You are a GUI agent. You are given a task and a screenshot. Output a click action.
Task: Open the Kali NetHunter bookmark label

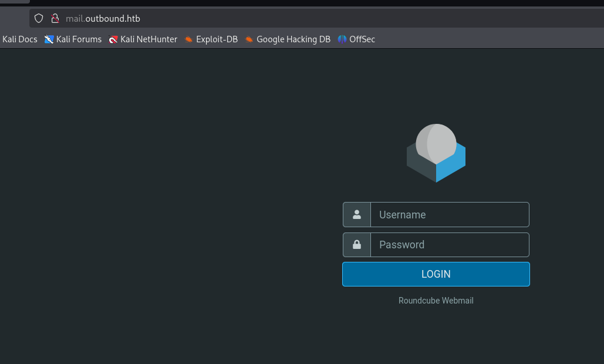coord(149,39)
